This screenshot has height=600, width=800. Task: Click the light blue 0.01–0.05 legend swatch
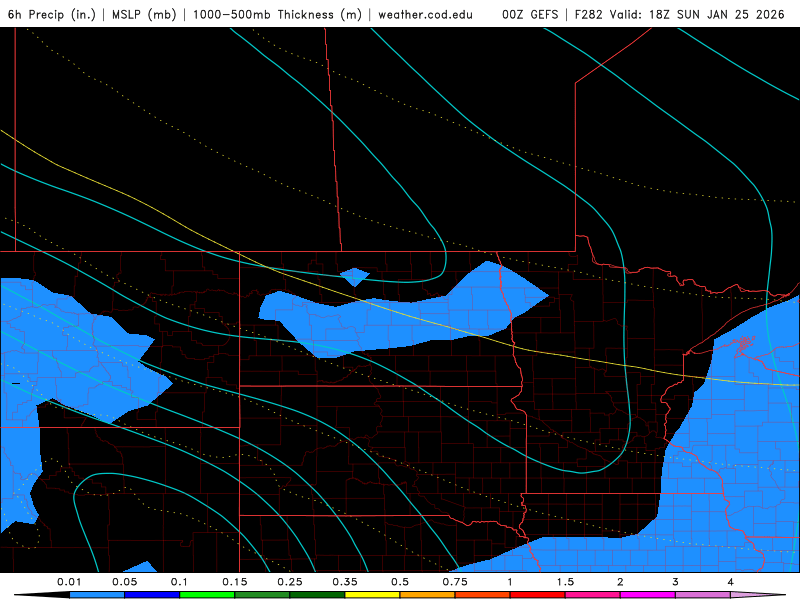(x=97, y=595)
